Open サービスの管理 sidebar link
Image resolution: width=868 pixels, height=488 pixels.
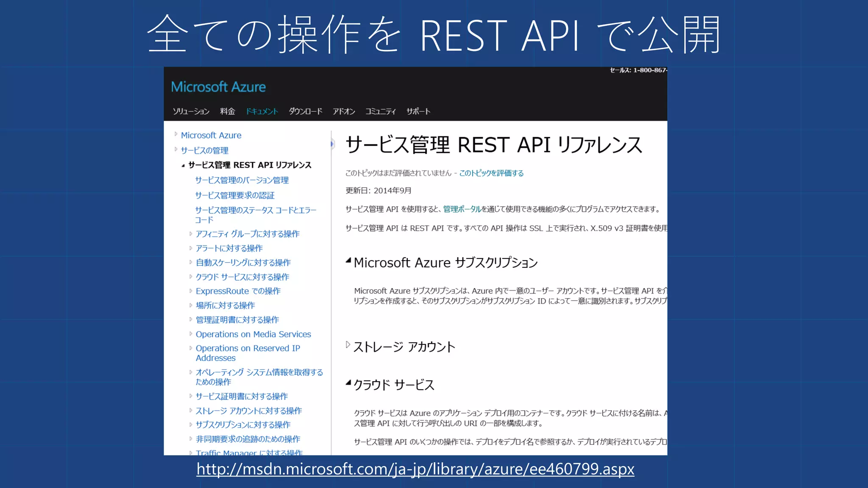(205, 150)
